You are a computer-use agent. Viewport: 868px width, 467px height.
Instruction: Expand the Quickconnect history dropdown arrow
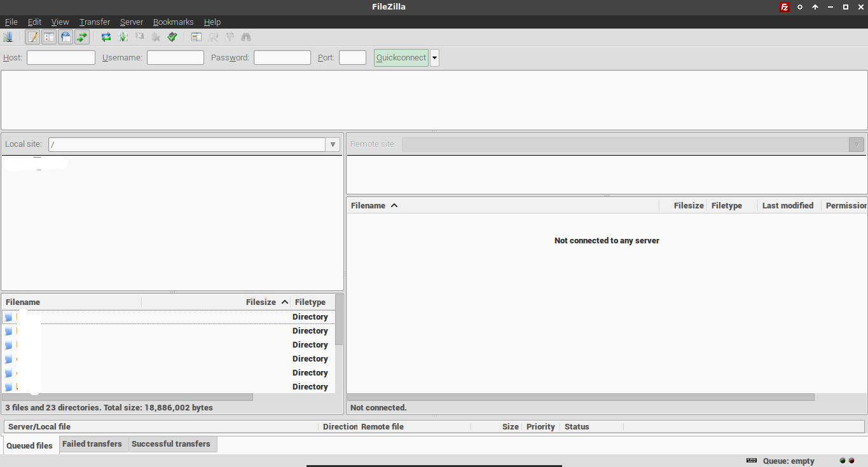[434, 58]
